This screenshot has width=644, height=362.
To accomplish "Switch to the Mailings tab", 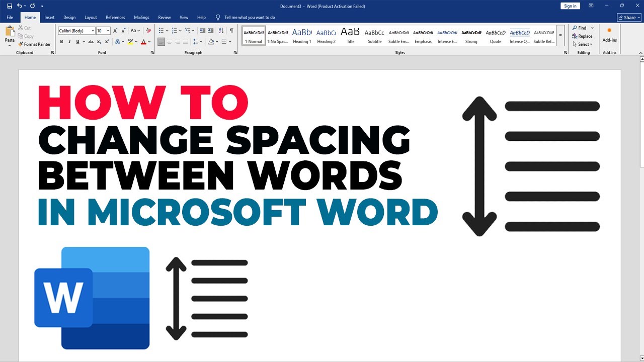I will [x=141, y=17].
